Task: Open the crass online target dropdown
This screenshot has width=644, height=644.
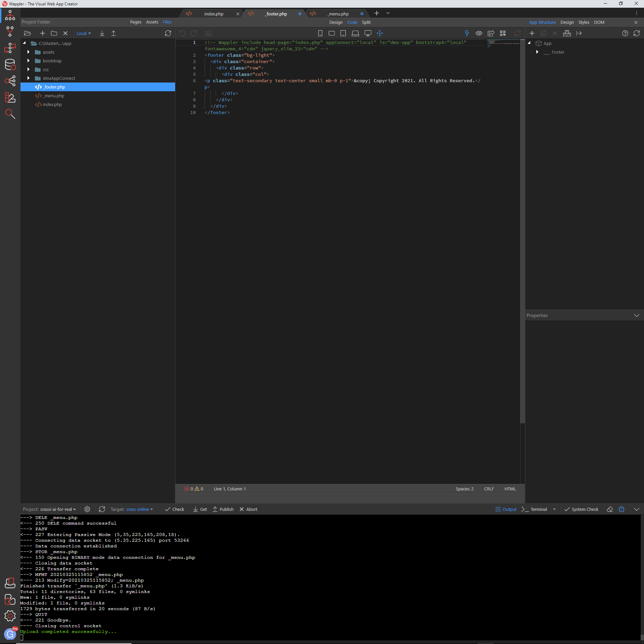Action: pyautogui.click(x=140, y=509)
